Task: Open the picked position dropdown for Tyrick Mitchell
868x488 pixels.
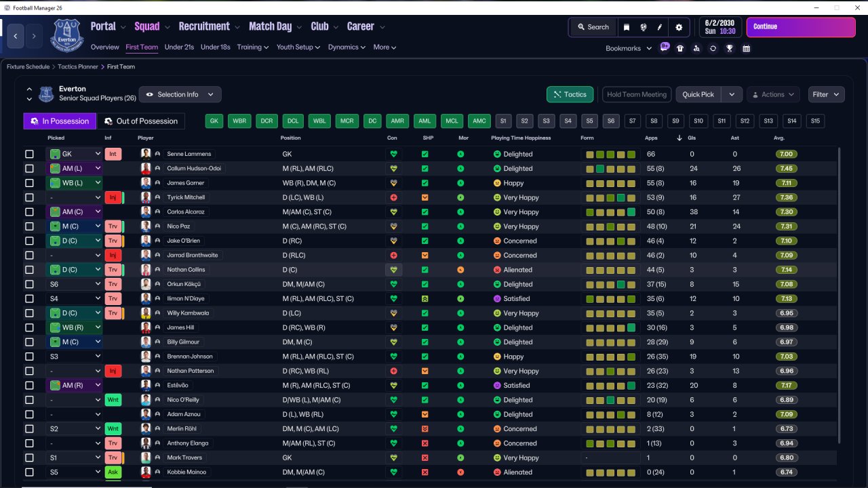Action: (73, 197)
